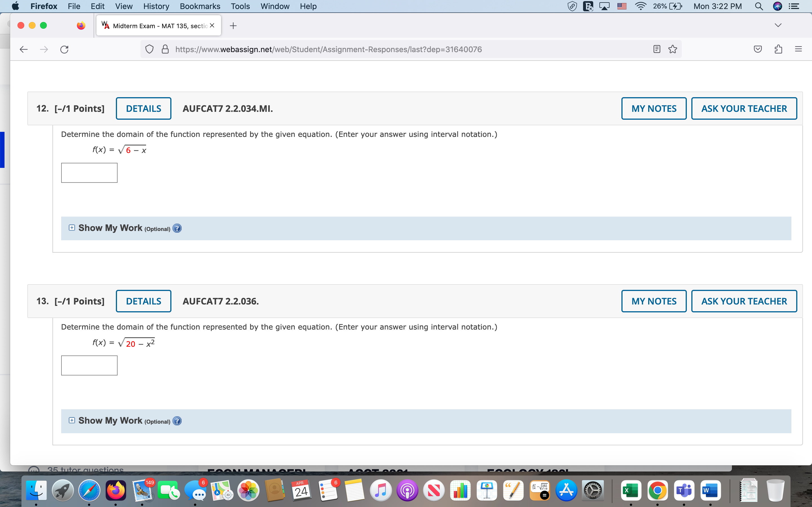Open the Bookmarks menu
812x507 pixels.
coord(200,6)
